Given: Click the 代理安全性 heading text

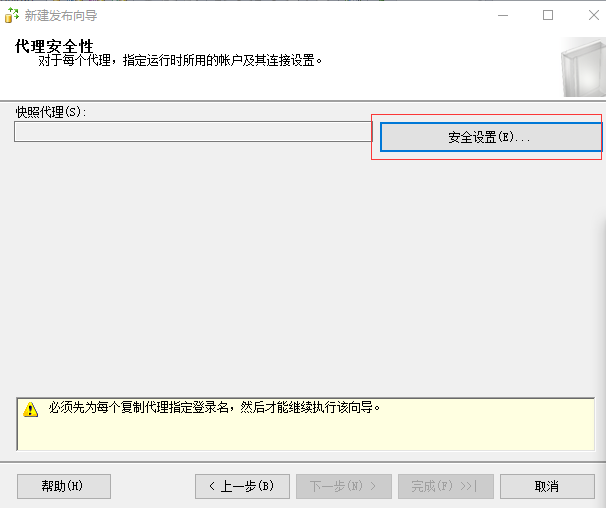Looking at the screenshot, I should click(54, 46).
